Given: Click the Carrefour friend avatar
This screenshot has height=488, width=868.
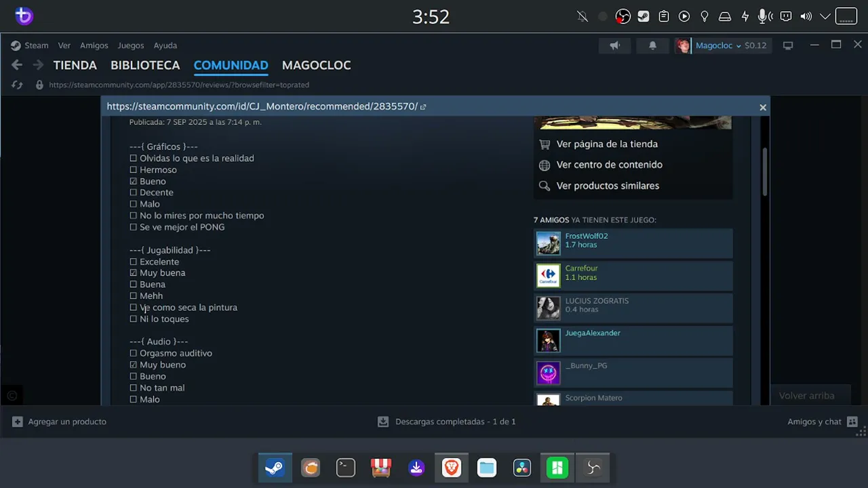Looking at the screenshot, I should click(x=549, y=276).
